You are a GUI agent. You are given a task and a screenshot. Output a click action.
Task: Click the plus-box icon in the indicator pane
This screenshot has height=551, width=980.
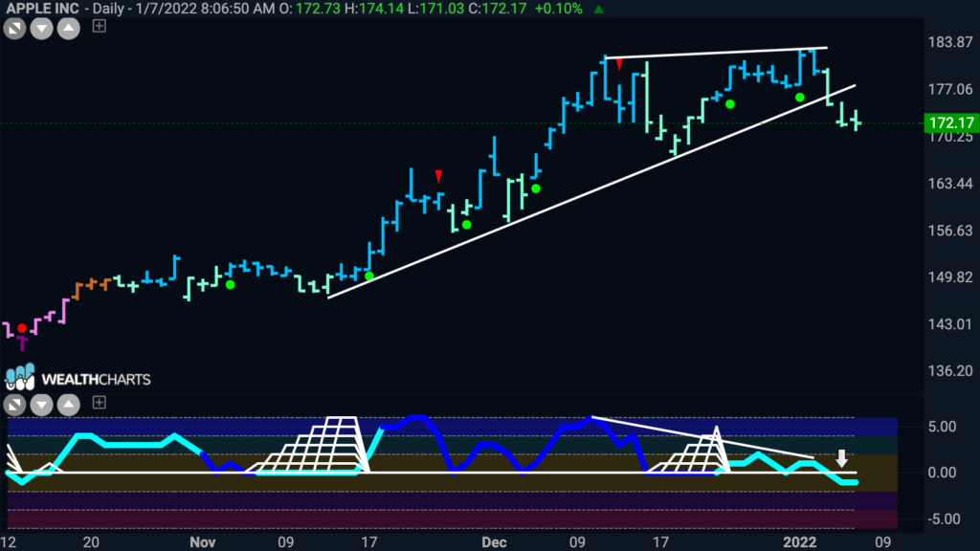point(99,403)
